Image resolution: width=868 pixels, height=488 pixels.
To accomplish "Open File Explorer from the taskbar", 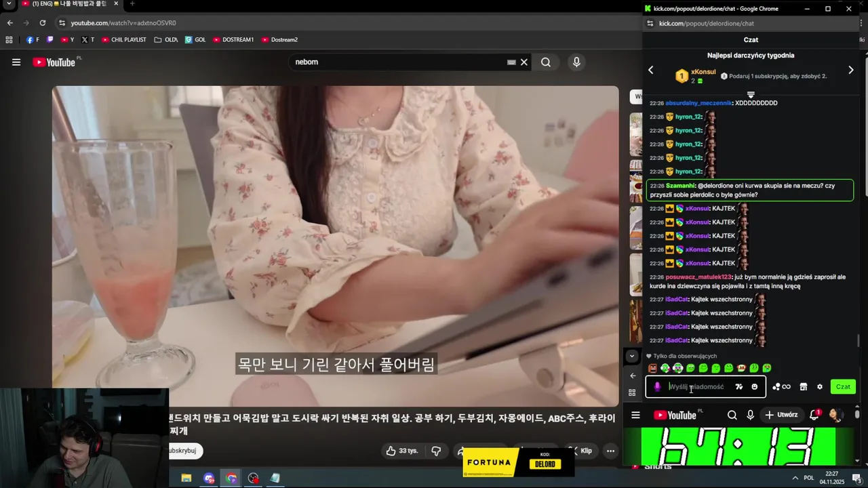I will point(186,478).
